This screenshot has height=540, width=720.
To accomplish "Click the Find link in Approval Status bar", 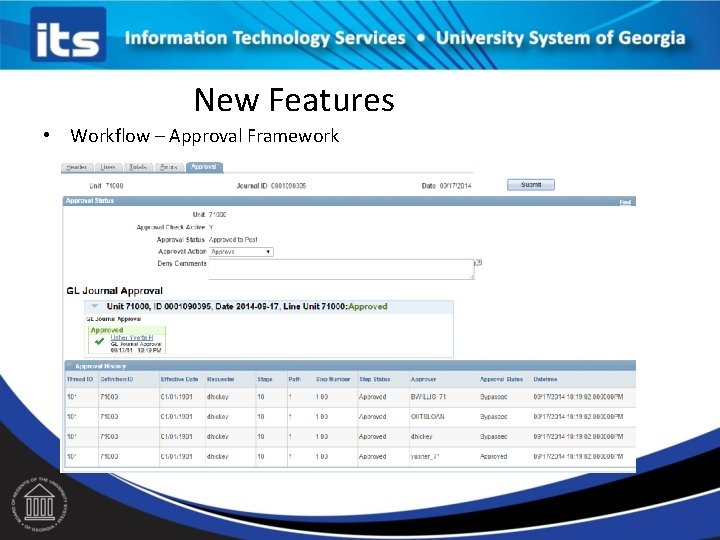I will 625,202.
